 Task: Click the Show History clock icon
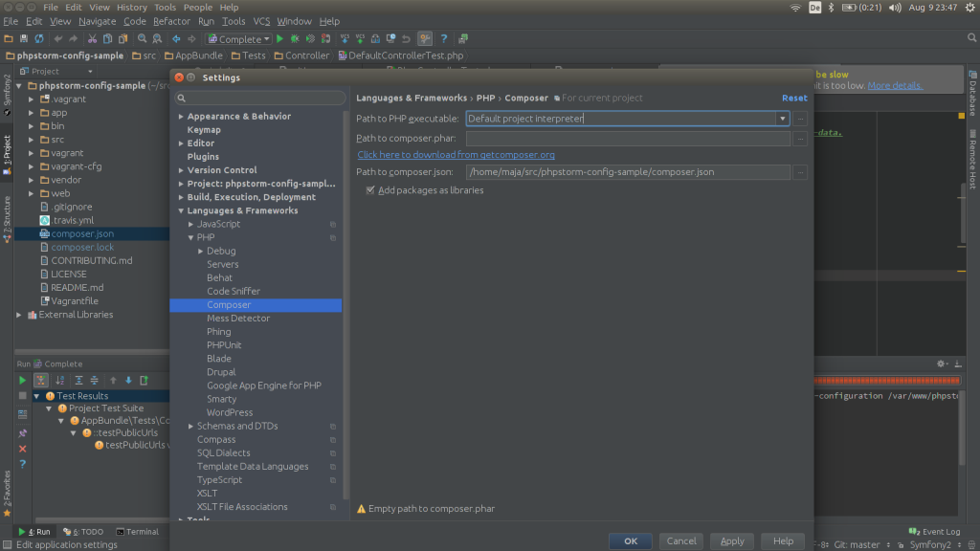[x=390, y=38]
